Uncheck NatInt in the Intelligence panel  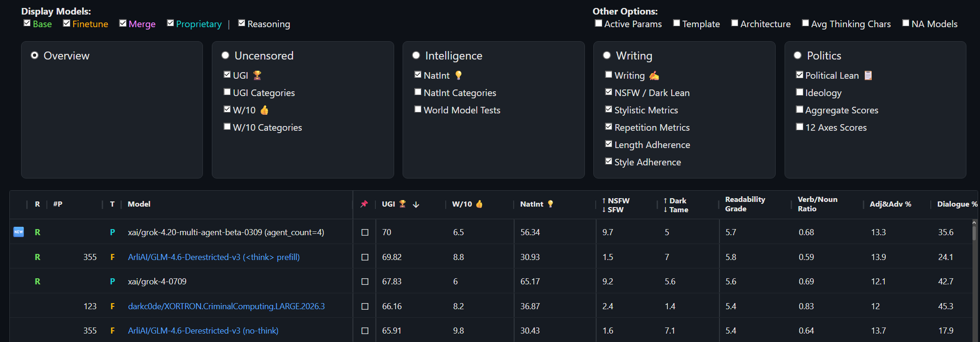tap(418, 74)
